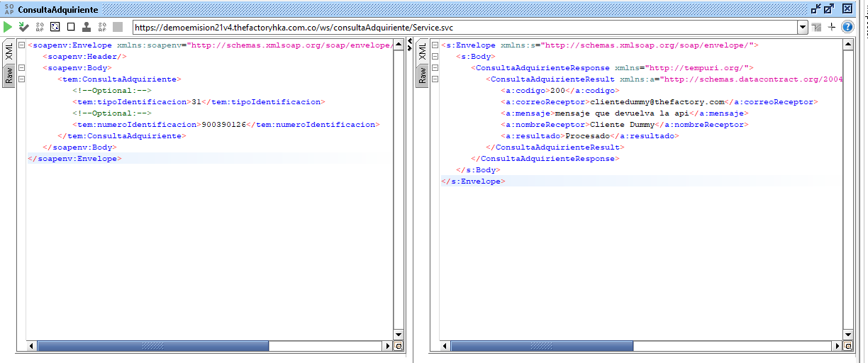Click the plus icon beside the endpoint field

click(x=832, y=27)
